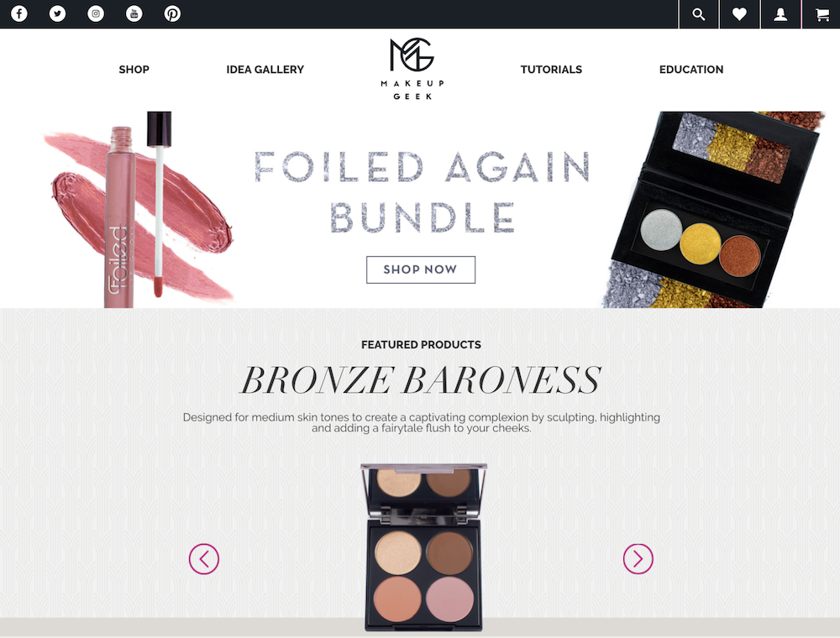Go to the TUTORIALS menu item
Screen dimensions: 840x638
pos(551,70)
